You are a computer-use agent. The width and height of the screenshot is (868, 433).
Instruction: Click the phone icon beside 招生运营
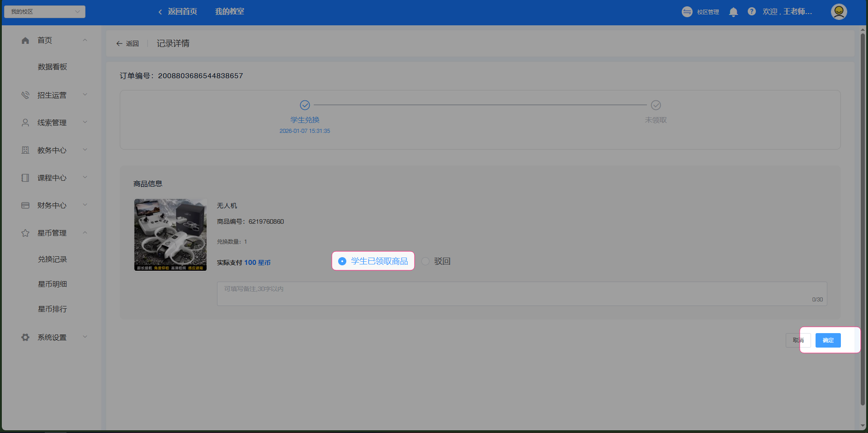(x=25, y=95)
